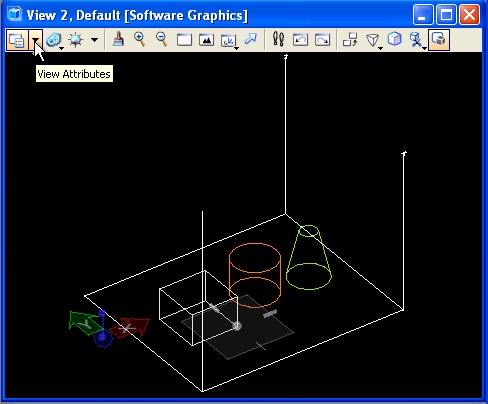Open the Rotate View tool dropdown
The width and height of the screenshot is (488, 404).
point(229,41)
